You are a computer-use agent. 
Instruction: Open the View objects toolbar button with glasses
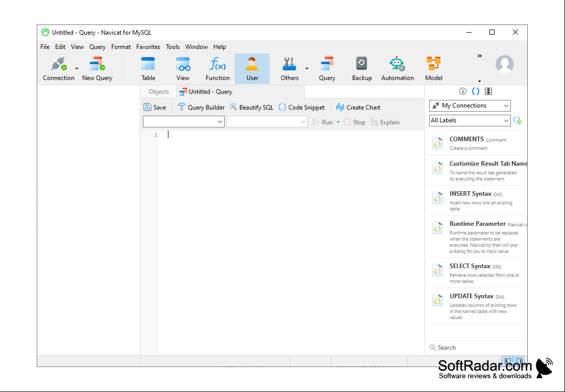(183, 68)
